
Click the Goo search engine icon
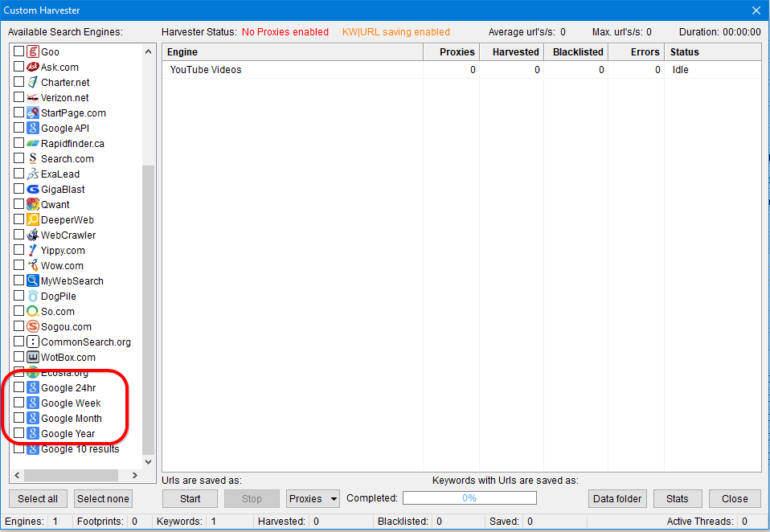point(33,51)
